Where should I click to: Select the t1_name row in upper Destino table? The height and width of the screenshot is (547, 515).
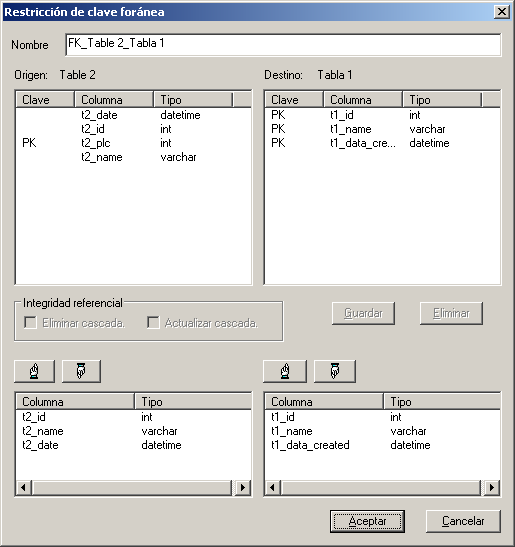[x=382, y=129]
